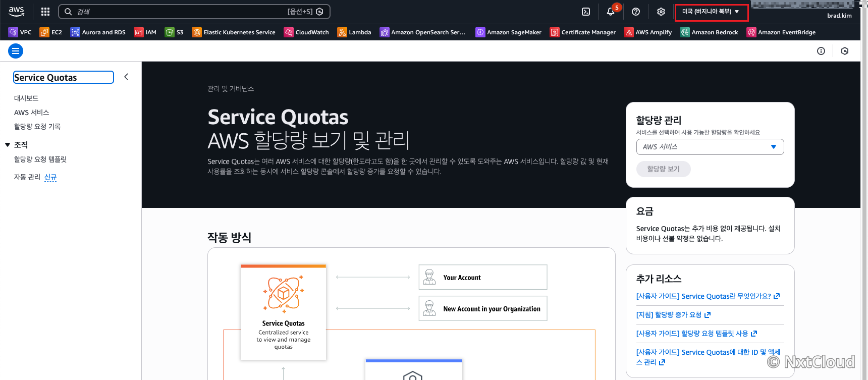Open the info panel icon

821,51
